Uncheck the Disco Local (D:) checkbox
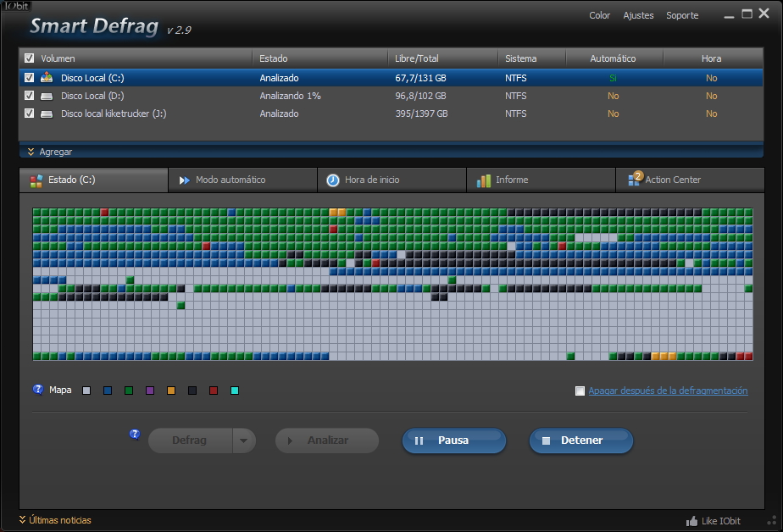783x532 pixels. (30, 96)
